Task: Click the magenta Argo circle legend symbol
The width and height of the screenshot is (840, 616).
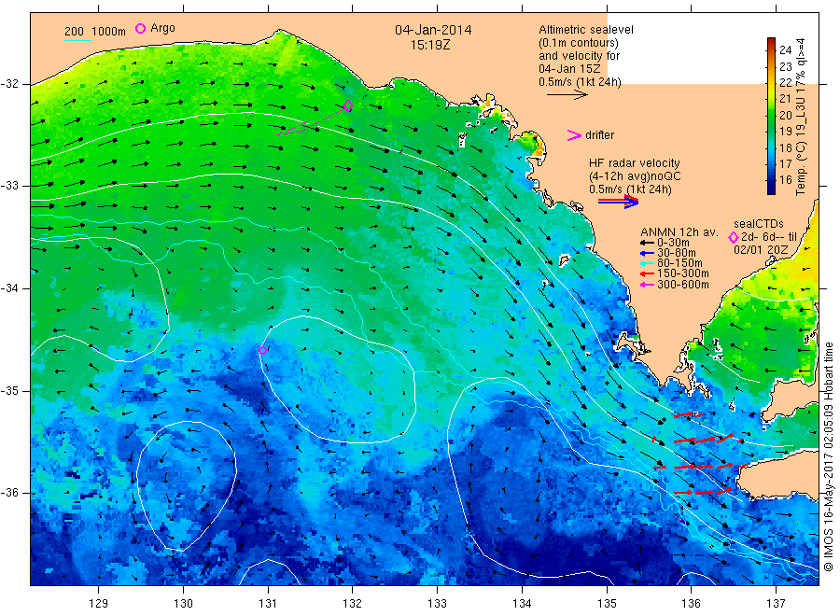Action: pyautogui.click(x=140, y=28)
